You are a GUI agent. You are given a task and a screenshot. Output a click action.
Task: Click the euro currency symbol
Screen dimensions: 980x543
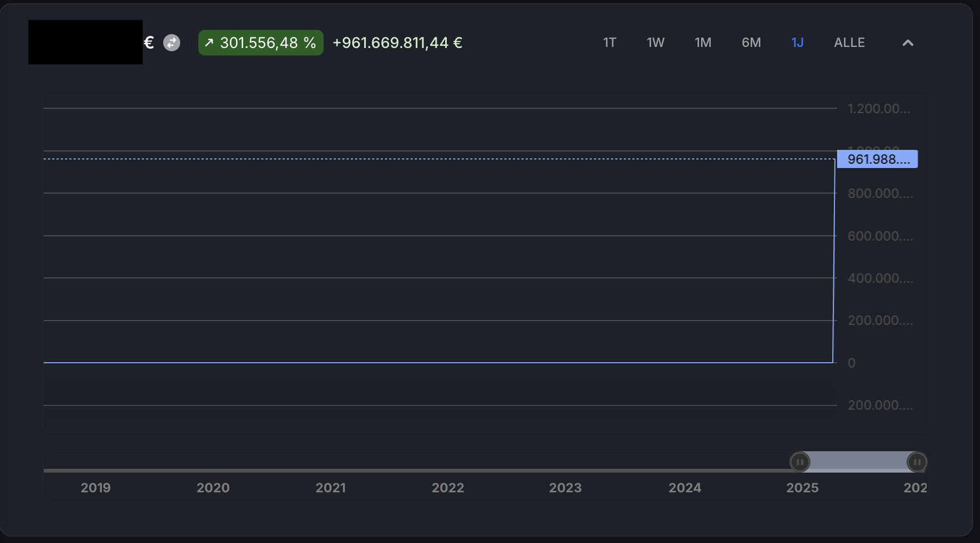point(149,43)
